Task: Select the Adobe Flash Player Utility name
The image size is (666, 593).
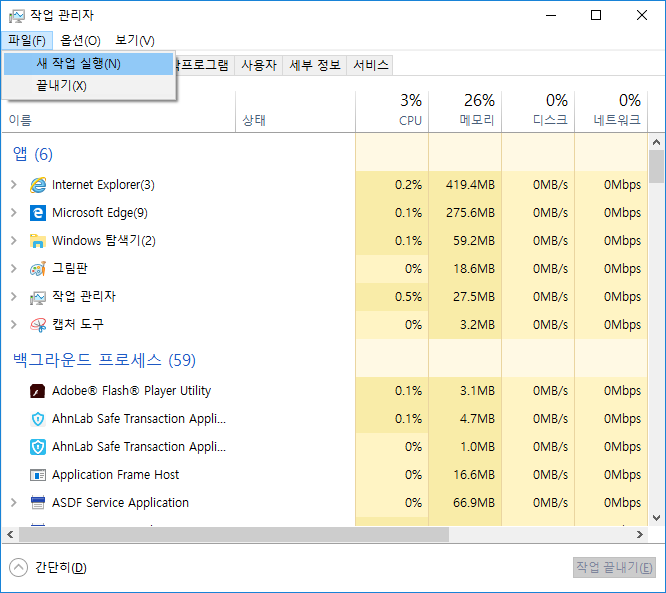Action: coord(131,391)
